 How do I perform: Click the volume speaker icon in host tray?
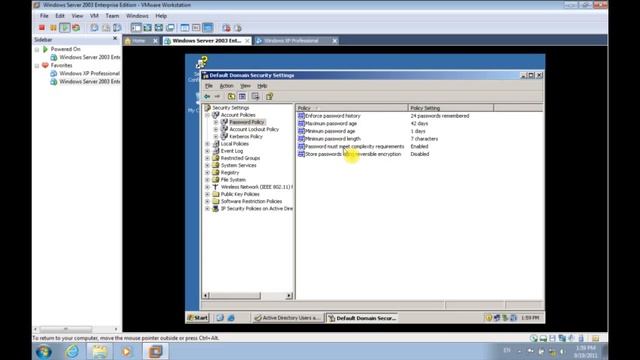[562, 351]
